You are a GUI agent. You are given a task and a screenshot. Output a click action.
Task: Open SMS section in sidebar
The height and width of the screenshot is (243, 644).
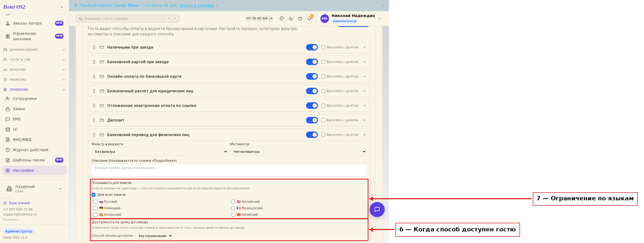click(x=34, y=119)
